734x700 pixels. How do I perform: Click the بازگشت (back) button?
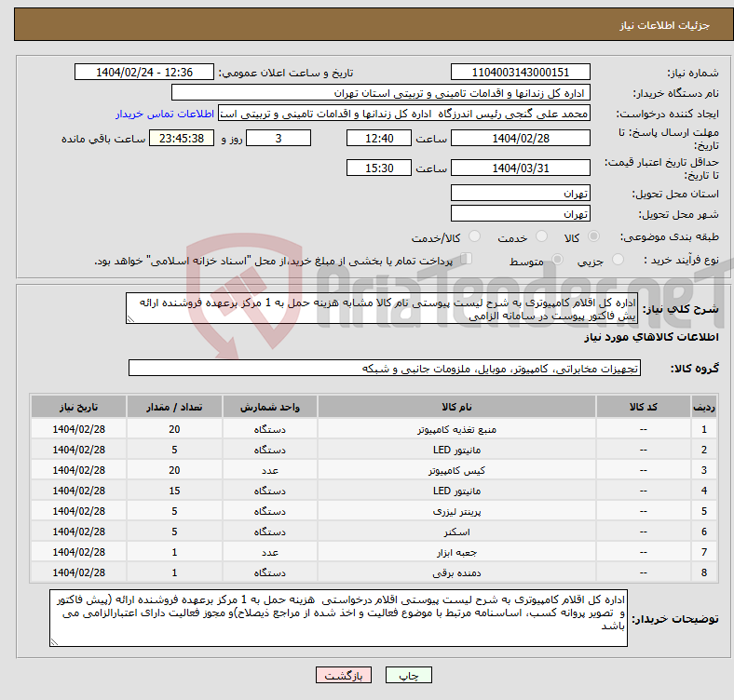tap(344, 675)
